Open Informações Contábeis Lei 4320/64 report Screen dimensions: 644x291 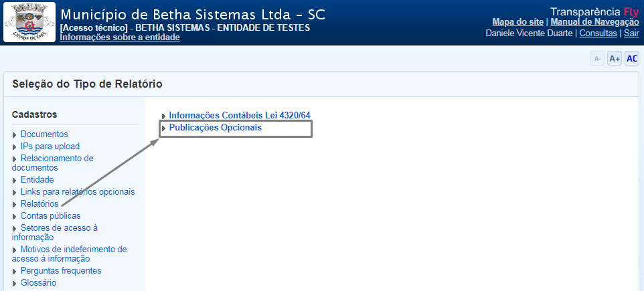click(240, 115)
